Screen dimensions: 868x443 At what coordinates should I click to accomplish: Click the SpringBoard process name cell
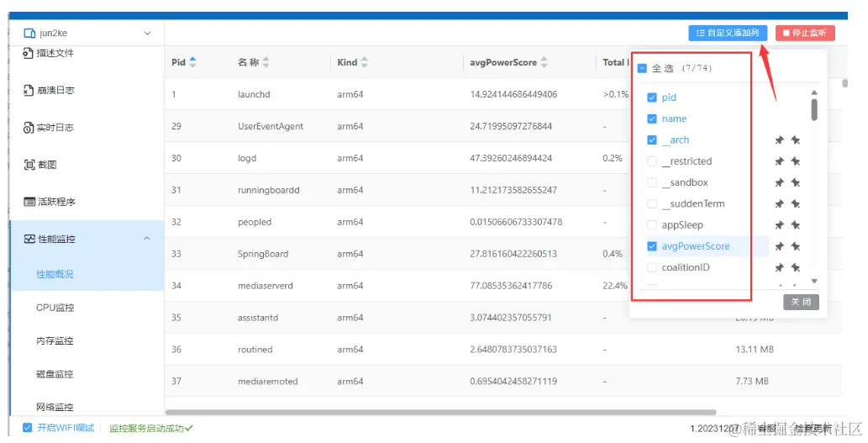point(263,254)
